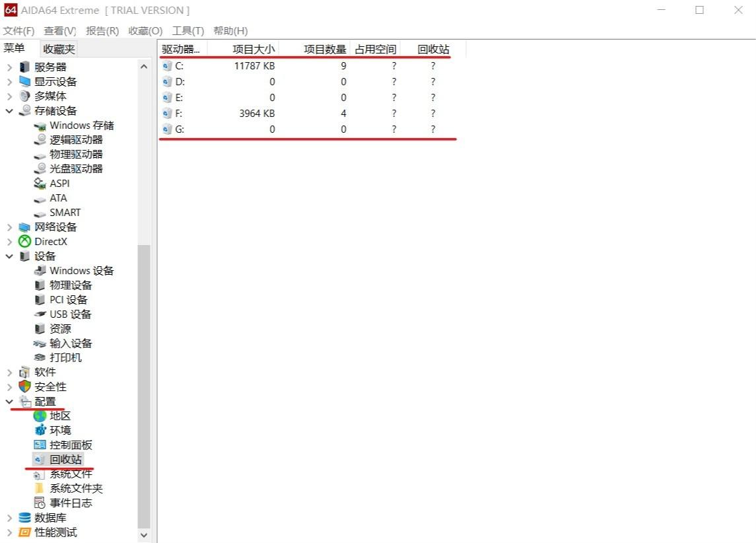Sort by 回收站 column header

pyautogui.click(x=433, y=49)
